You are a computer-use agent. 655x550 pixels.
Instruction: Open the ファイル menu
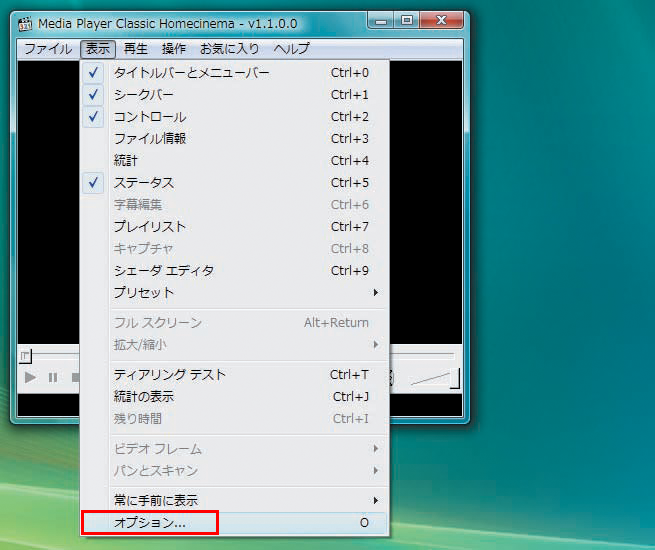(x=48, y=49)
